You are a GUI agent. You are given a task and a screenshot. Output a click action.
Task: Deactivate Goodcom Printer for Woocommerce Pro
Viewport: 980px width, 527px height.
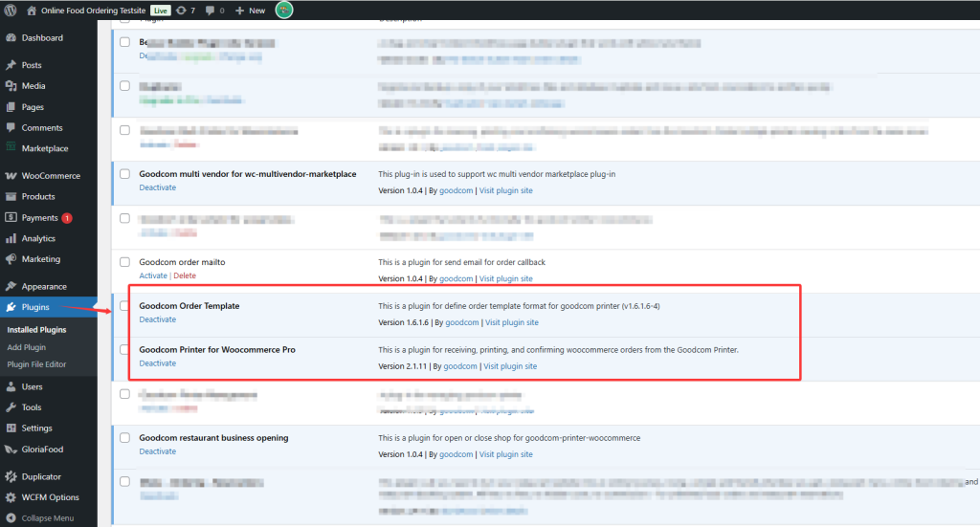pyautogui.click(x=158, y=362)
